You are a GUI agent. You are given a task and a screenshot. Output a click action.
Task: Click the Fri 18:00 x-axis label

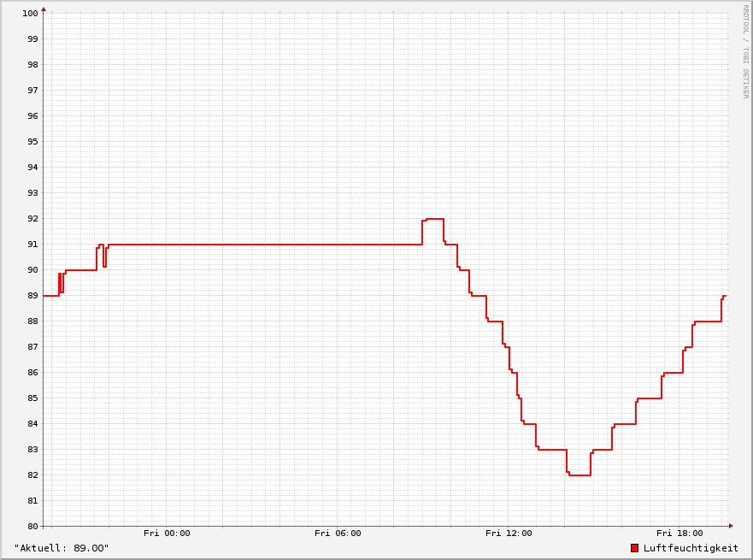click(679, 533)
